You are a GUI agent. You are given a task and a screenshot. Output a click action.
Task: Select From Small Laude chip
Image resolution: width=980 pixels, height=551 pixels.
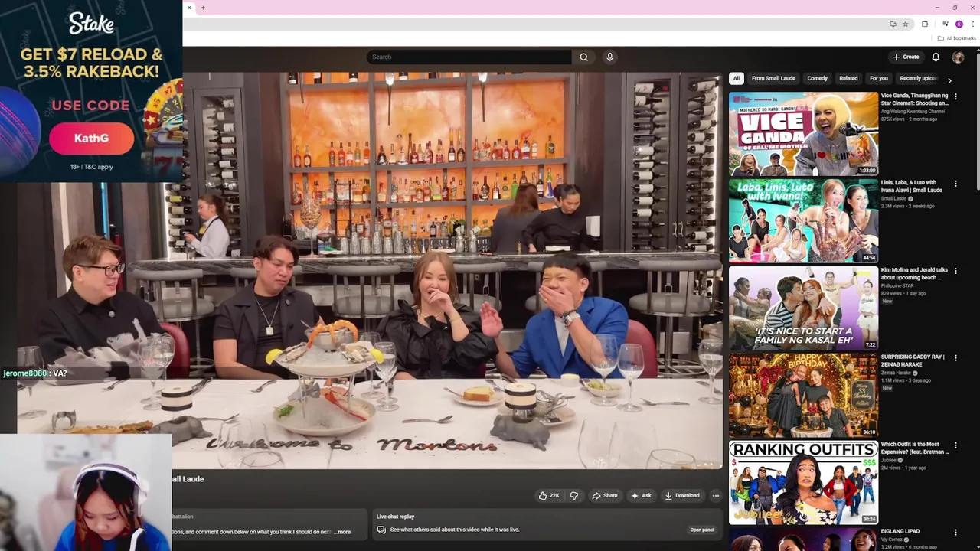(773, 78)
